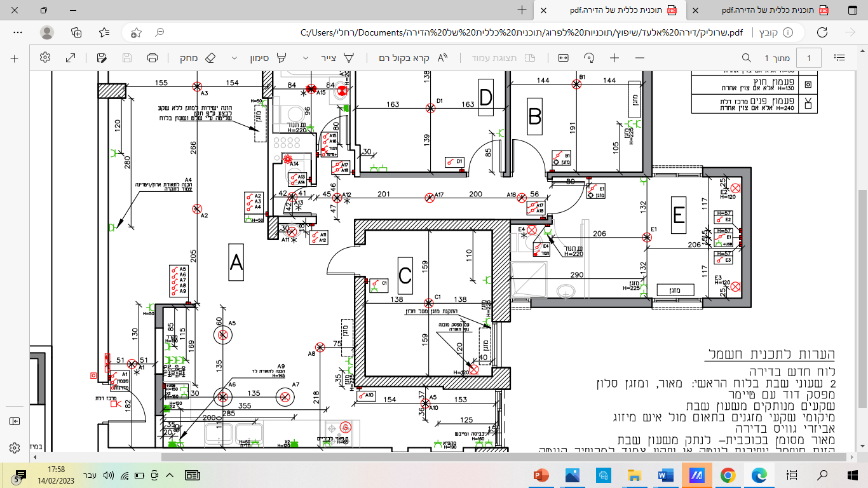Open the table of contents list icon
This screenshot has width=868, height=488.
[840, 58]
